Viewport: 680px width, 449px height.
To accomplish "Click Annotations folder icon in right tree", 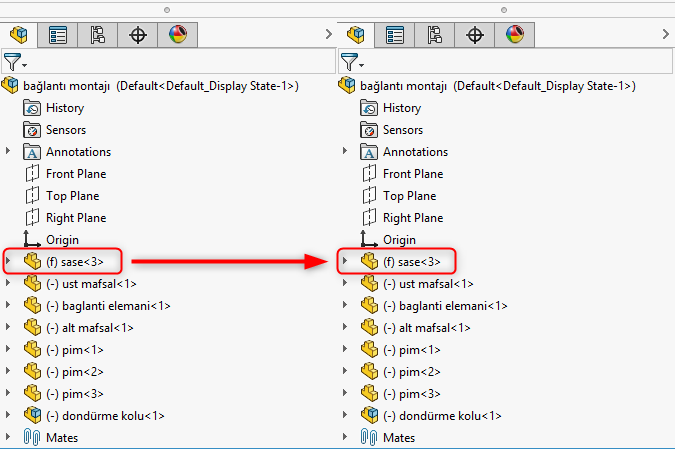I will click(x=369, y=152).
